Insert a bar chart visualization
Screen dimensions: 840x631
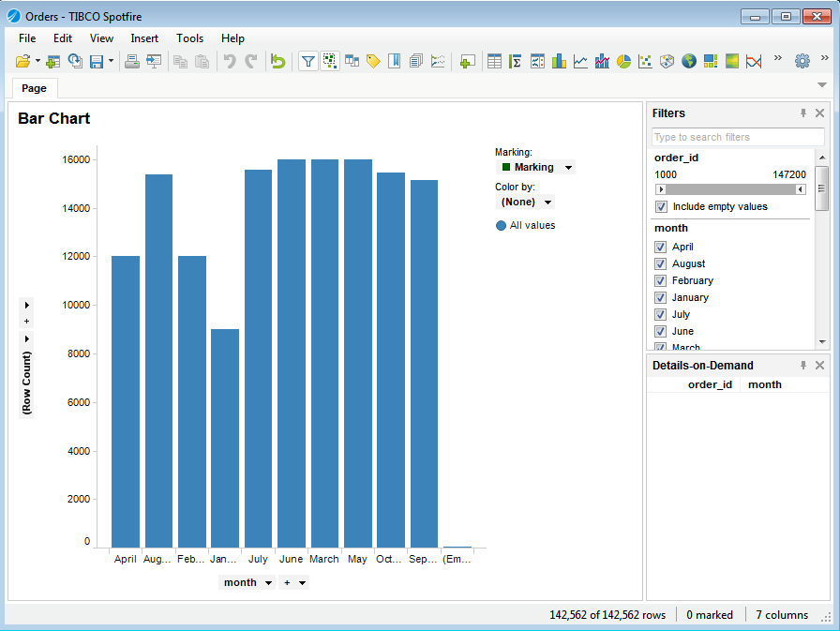click(559, 61)
